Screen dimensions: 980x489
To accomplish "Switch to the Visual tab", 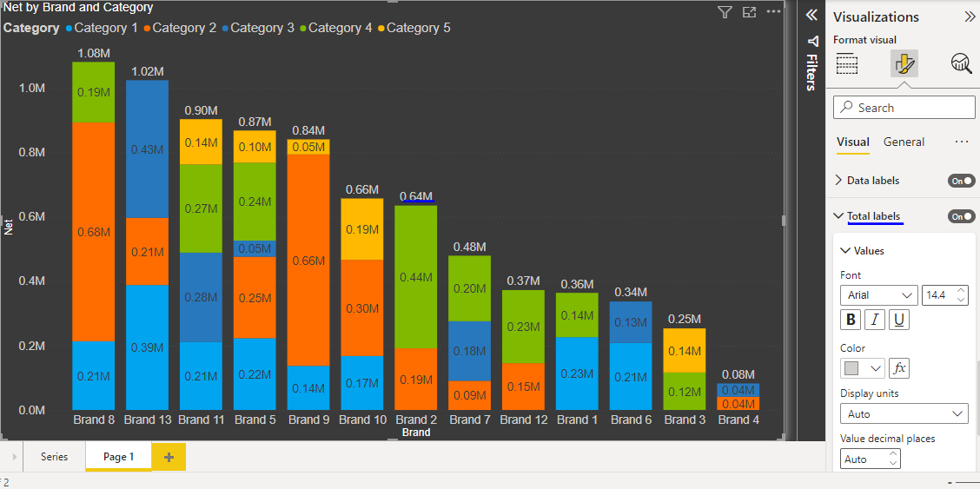I will [x=852, y=142].
